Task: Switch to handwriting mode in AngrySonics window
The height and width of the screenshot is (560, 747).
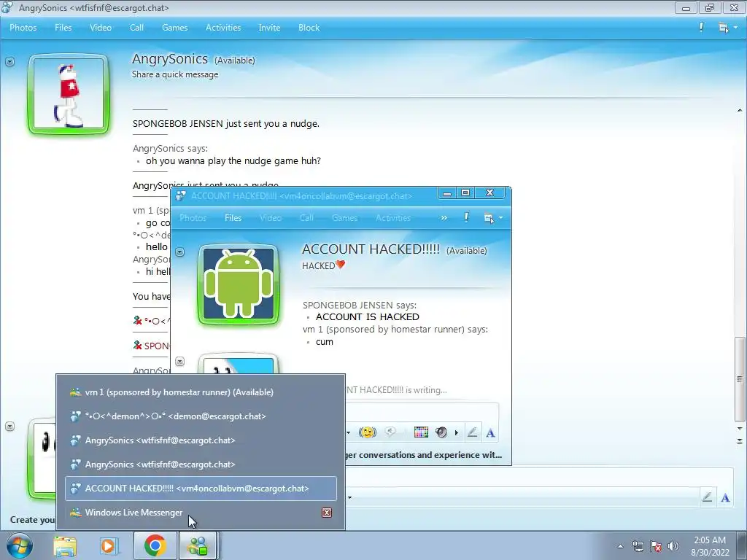Action: point(707,497)
